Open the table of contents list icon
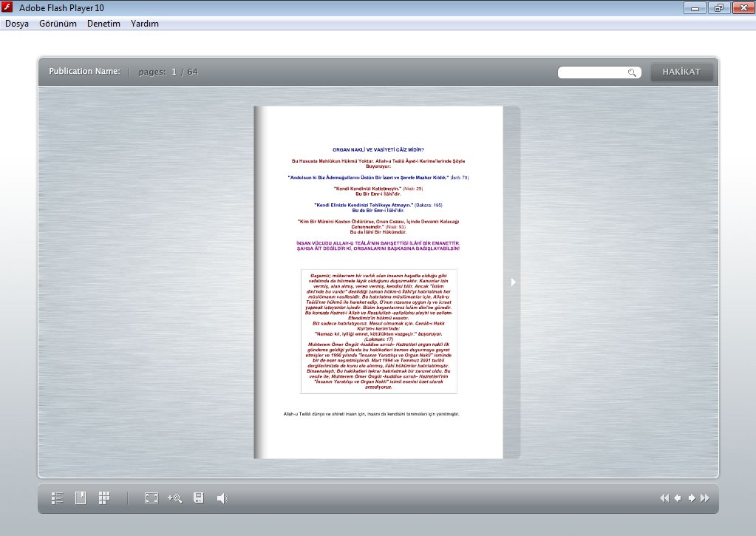Image resolution: width=756 pixels, height=536 pixels. coord(57,498)
